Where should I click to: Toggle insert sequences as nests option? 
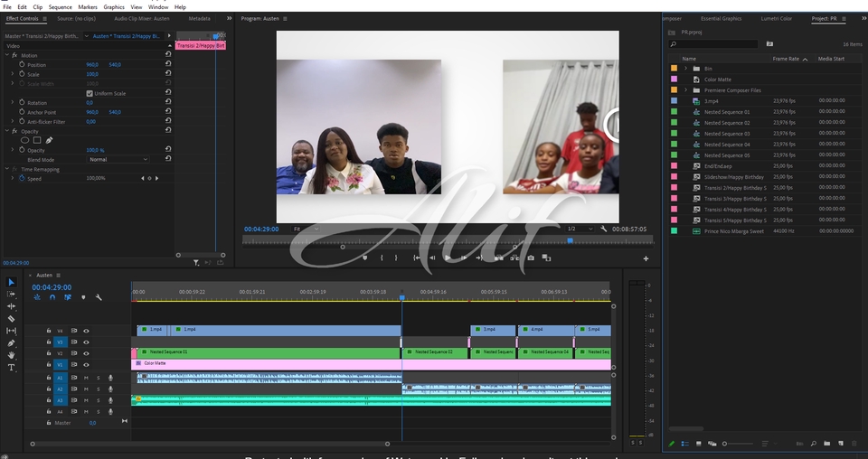point(37,297)
